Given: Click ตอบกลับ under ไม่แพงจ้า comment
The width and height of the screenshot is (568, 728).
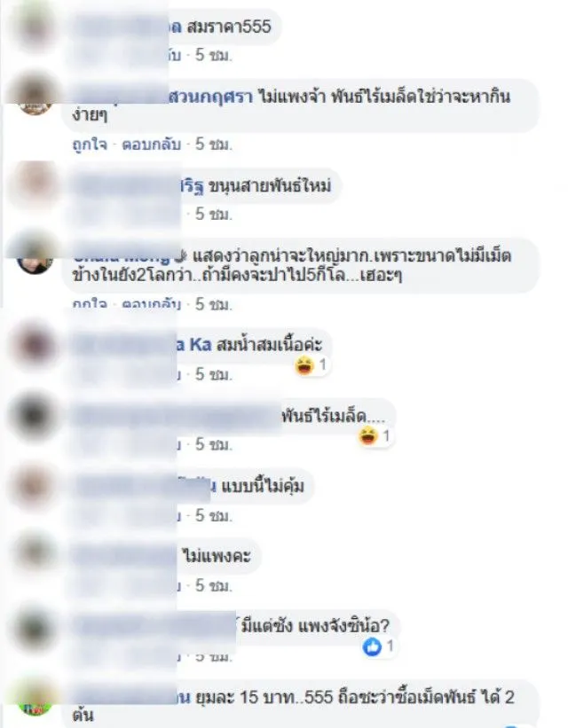Looking at the screenshot, I should (x=151, y=145).
